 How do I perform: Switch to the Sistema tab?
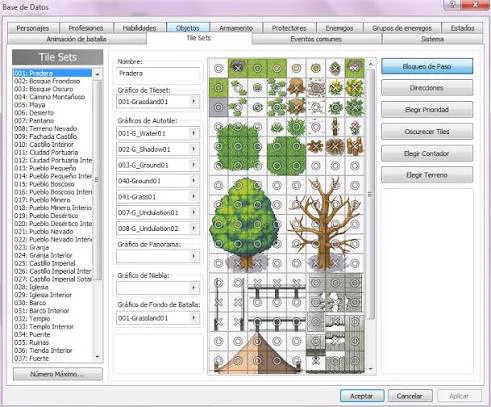click(x=432, y=39)
